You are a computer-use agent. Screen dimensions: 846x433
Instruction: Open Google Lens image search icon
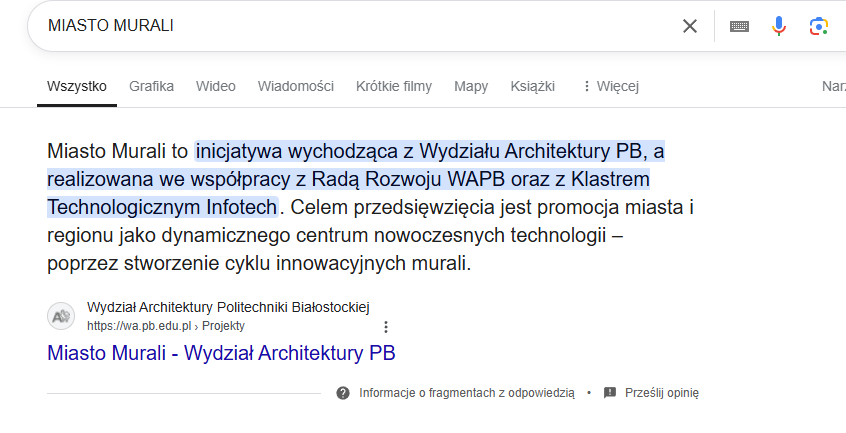(818, 26)
